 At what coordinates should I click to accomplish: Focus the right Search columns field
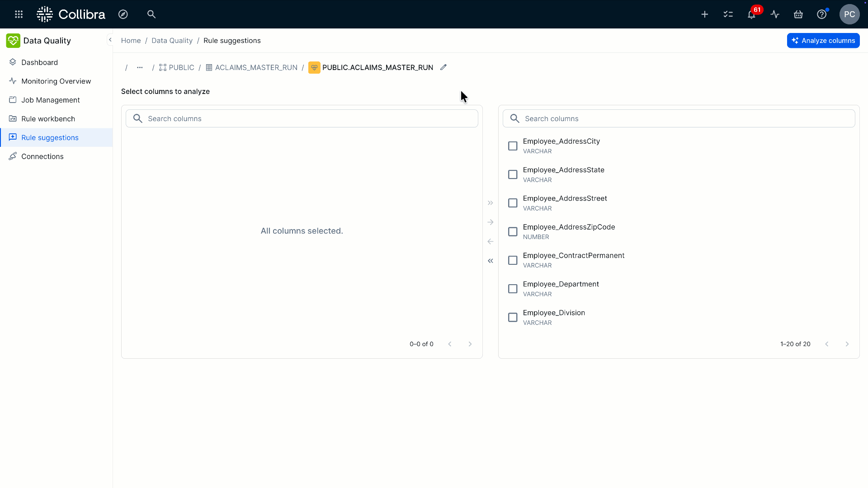coord(679,118)
